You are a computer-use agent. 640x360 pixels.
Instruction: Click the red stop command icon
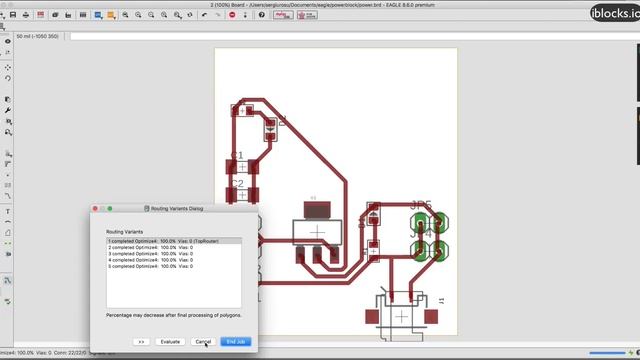pyautogui.click(x=232, y=15)
